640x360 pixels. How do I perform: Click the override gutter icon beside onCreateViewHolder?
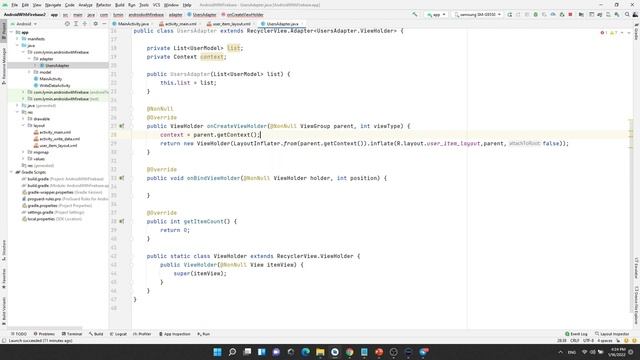coord(122,126)
